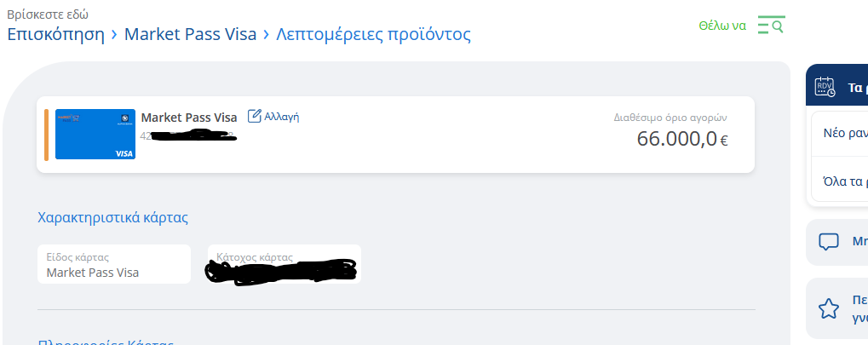Viewport: 868px width, 345px height.
Task: Click the chevron after Επισκόπηση in the breadcrumb
Action: point(115,34)
